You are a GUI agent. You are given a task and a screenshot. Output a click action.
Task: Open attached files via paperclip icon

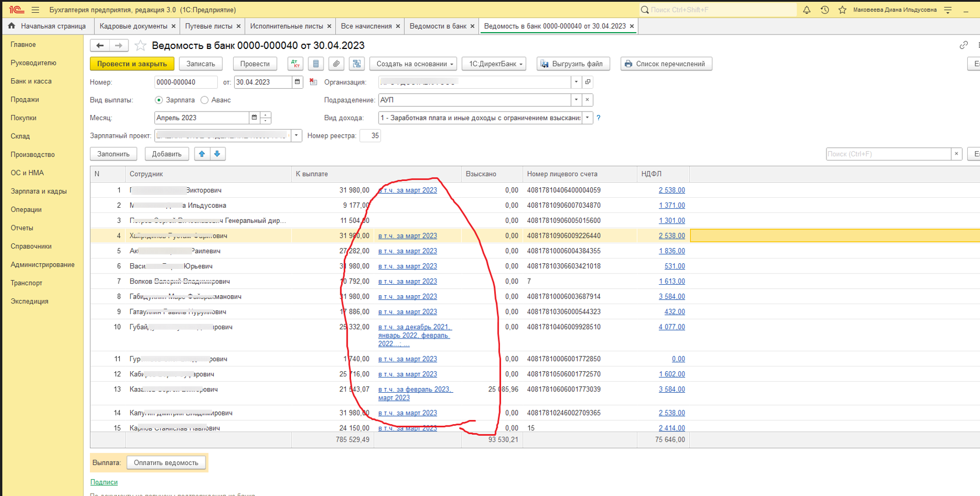336,64
